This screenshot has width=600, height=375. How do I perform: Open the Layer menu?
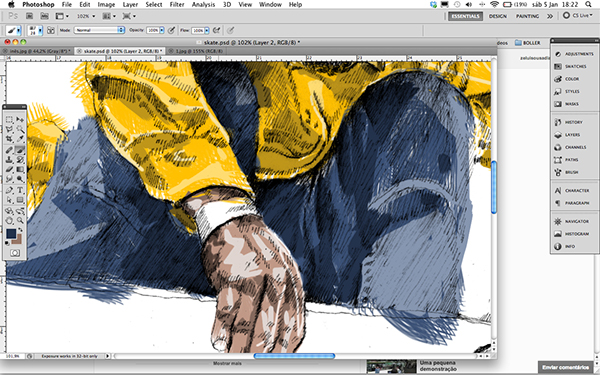coord(130,5)
